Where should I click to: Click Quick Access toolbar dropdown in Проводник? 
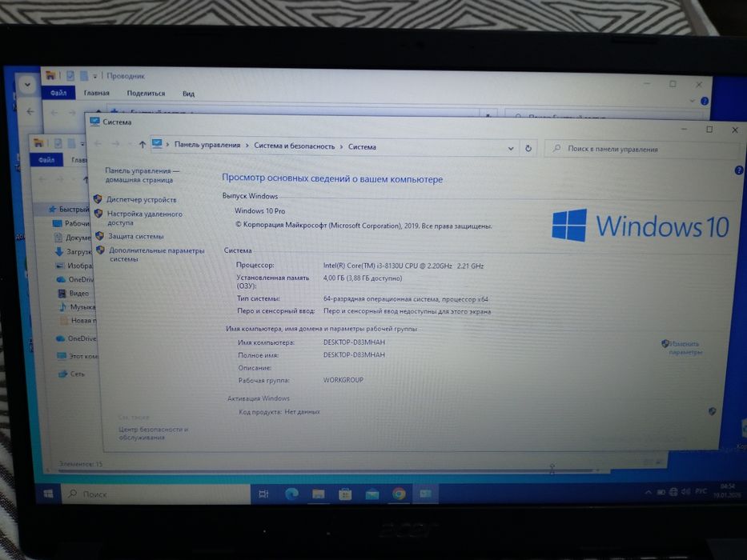tap(94, 76)
